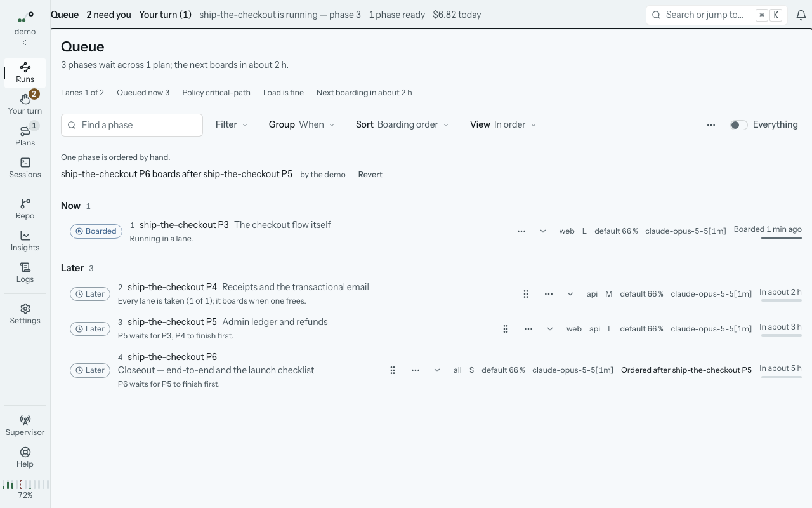Open Your turn in the sidebar
This screenshot has width=812, height=508.
coord(25,104)
